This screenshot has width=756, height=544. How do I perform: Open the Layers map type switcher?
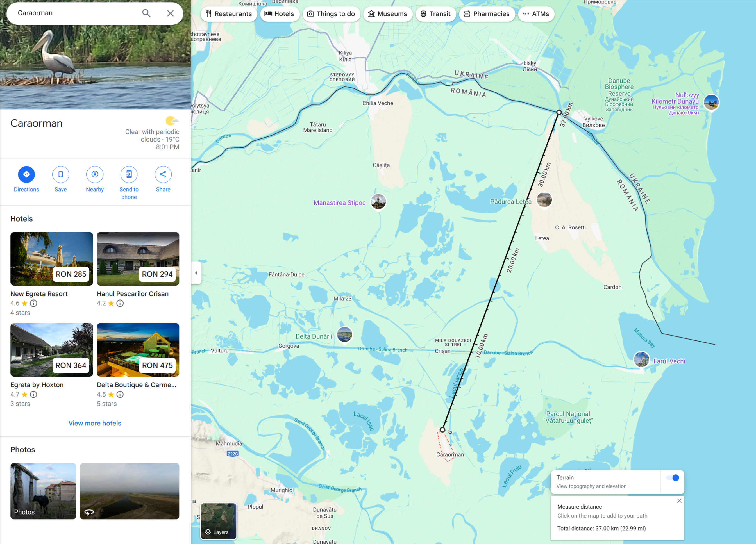coord(218,521)
